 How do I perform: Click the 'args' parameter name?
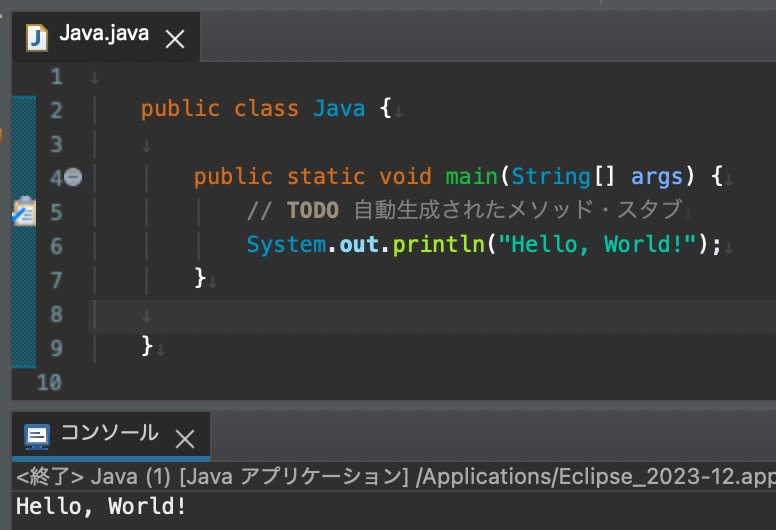coord(657,178)
